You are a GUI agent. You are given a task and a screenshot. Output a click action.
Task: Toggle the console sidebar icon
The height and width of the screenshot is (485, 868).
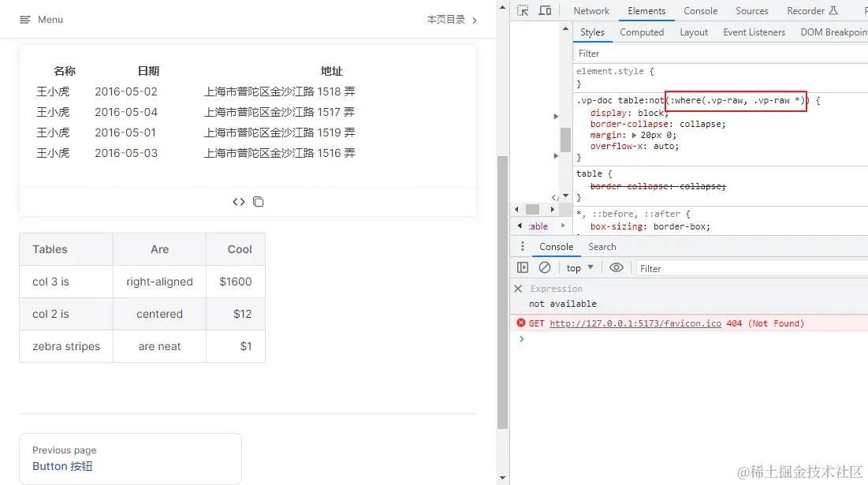[x=523, y=268]
